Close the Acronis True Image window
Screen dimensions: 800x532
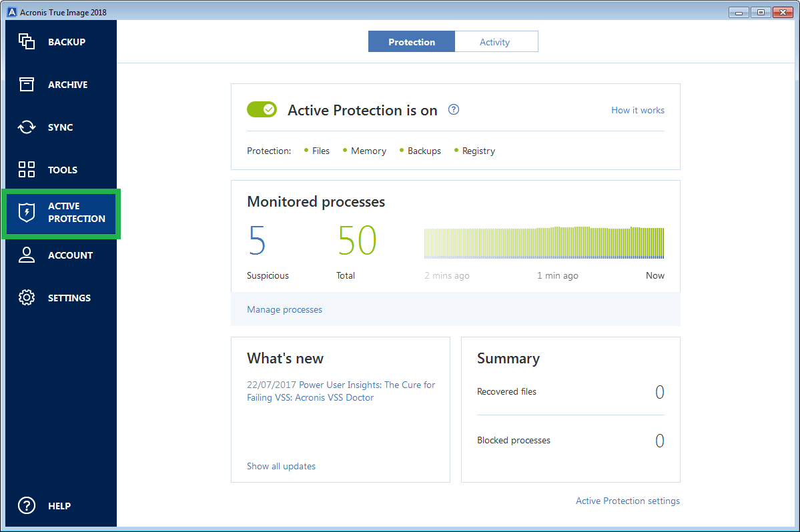pyautogui.click(x=783, y=12)
